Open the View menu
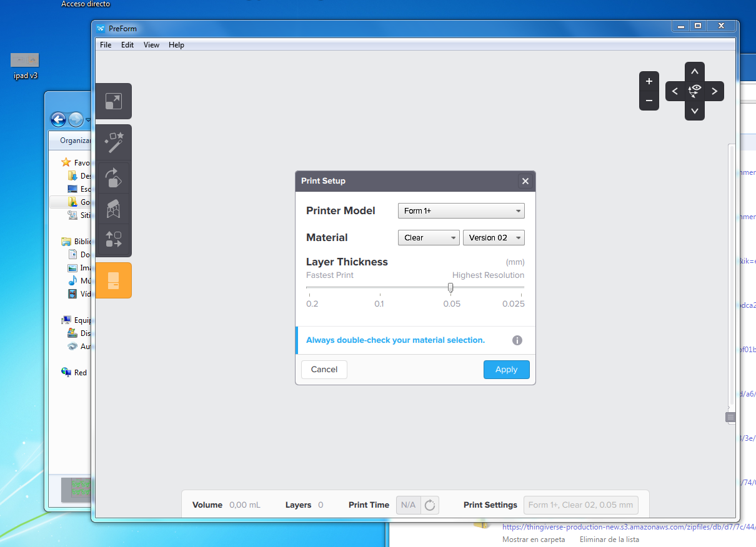 point(151,45)
